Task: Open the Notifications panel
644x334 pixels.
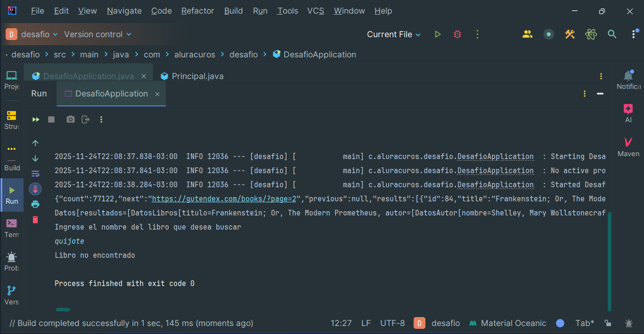Action: point(628,80)
